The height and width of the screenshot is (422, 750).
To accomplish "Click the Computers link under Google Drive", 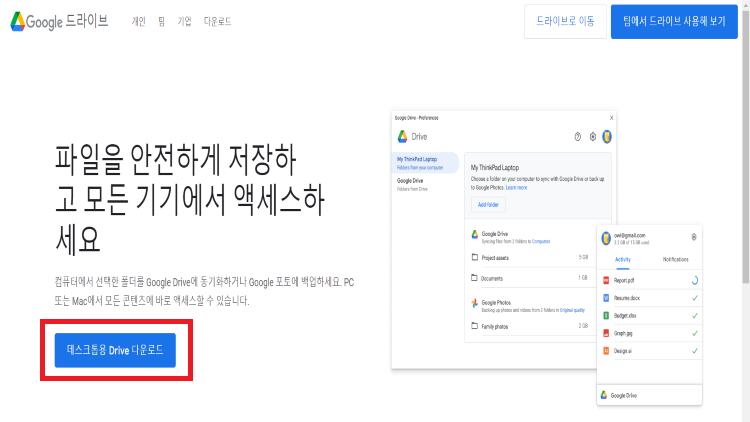I will pyautogui.click(x=541, y=242).
